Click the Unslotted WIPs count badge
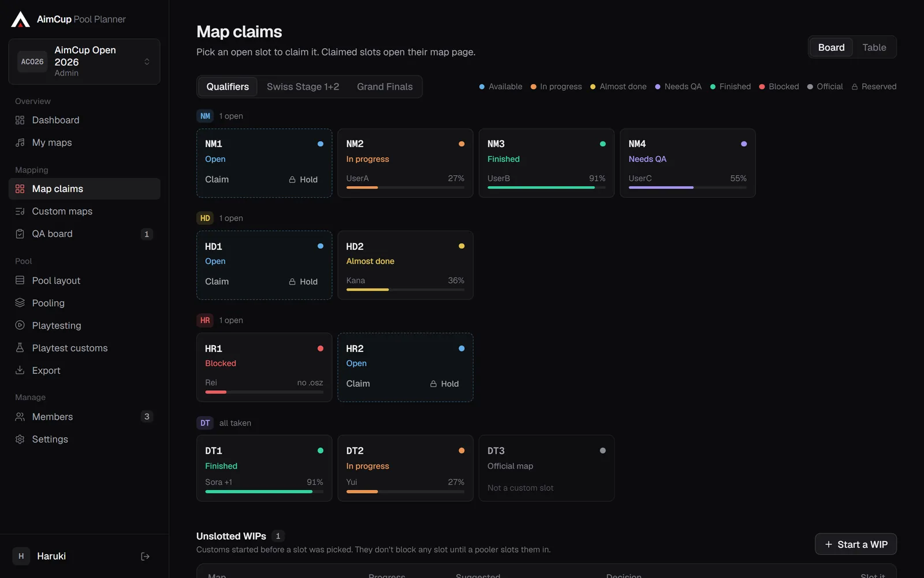 click(278, 536)
